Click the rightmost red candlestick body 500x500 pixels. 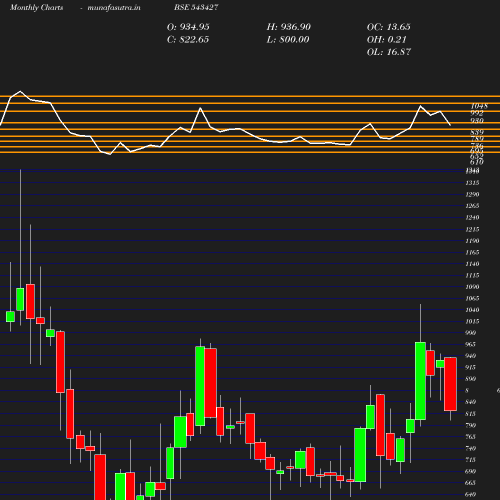tap(450, 384)
